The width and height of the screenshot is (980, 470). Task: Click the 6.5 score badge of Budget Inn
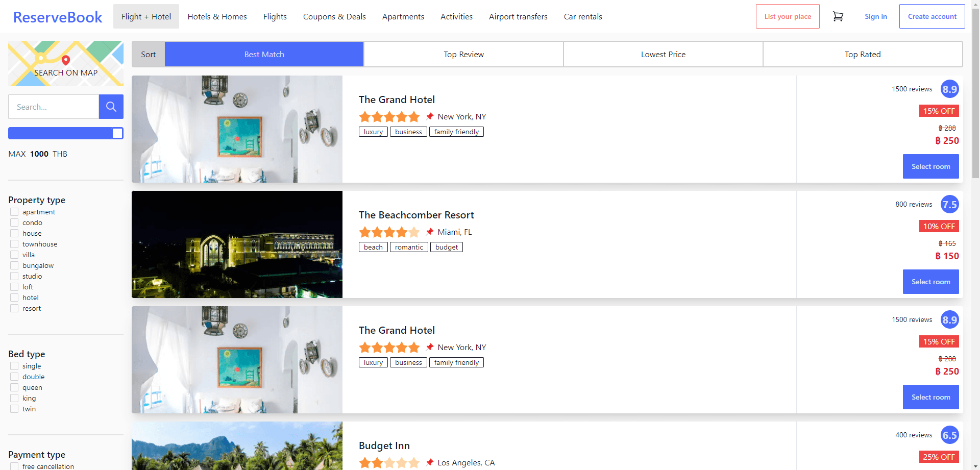click(949, 435)
